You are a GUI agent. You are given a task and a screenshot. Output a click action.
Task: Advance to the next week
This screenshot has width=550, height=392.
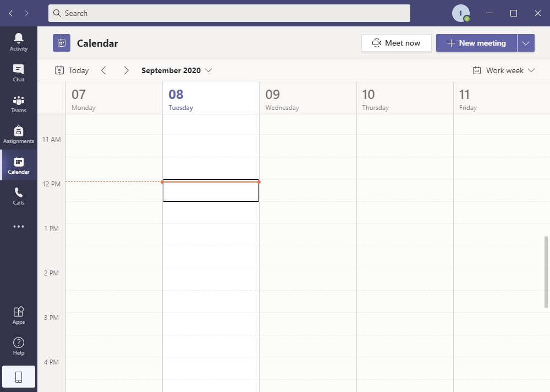tap(127, 70)
